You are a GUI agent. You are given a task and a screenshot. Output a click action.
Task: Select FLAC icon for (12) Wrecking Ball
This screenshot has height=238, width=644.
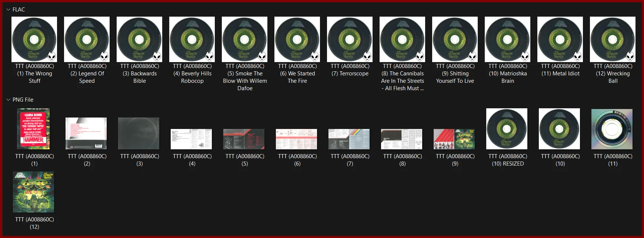pyautogui.click(x=613, y=39)
